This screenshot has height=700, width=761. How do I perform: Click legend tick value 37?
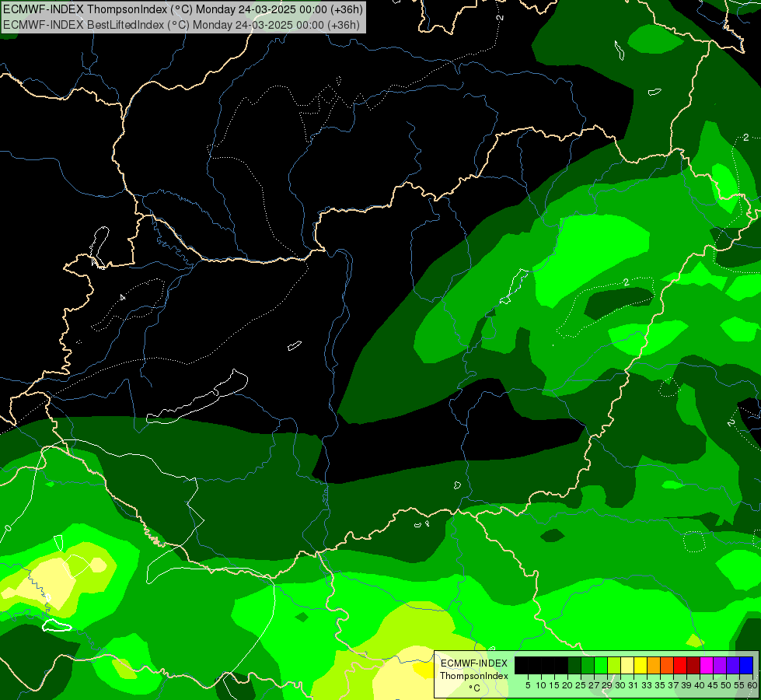[673, 685]
